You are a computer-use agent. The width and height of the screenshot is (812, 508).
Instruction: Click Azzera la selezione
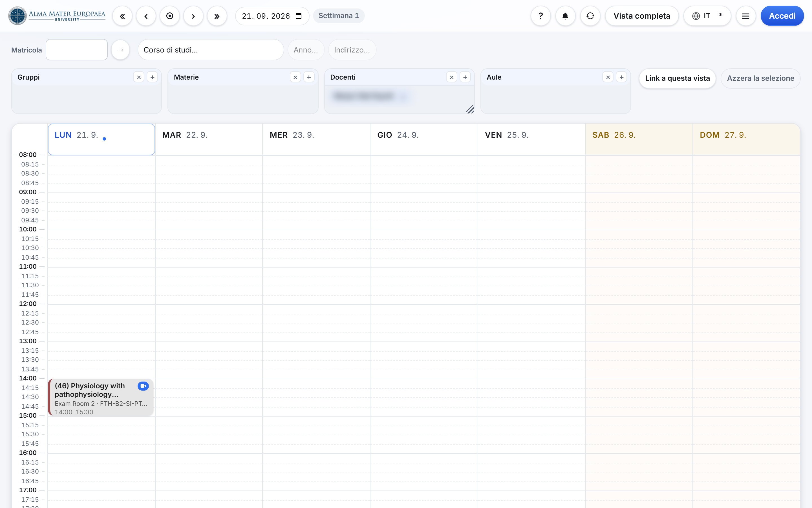pos(760,78)
